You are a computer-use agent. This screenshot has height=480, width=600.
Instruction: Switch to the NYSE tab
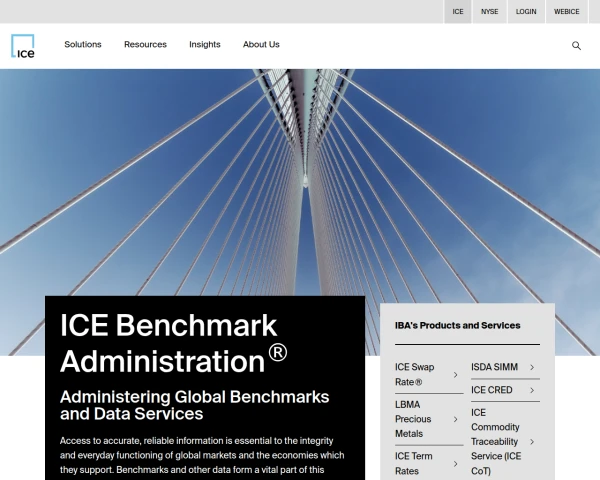coord(489,11)
